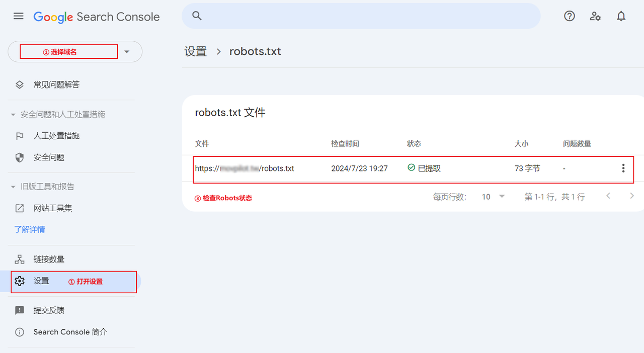Follow the 了解详情 link
This screenshot has height=353, width=644.
coord(30,229)
